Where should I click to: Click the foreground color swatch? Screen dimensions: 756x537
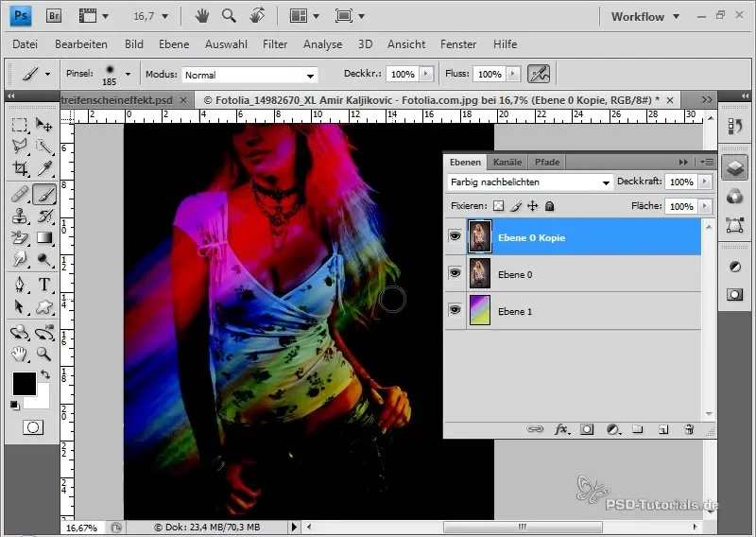click(x=25, y=384)
